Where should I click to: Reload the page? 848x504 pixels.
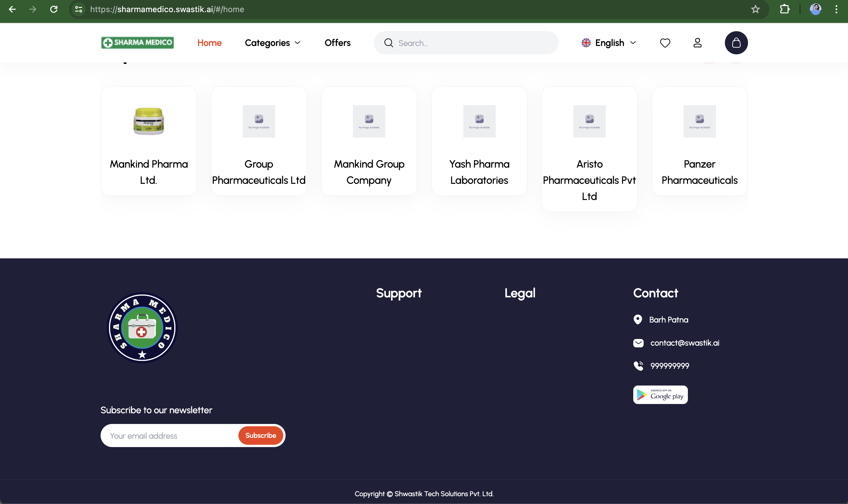pos(54,9)
